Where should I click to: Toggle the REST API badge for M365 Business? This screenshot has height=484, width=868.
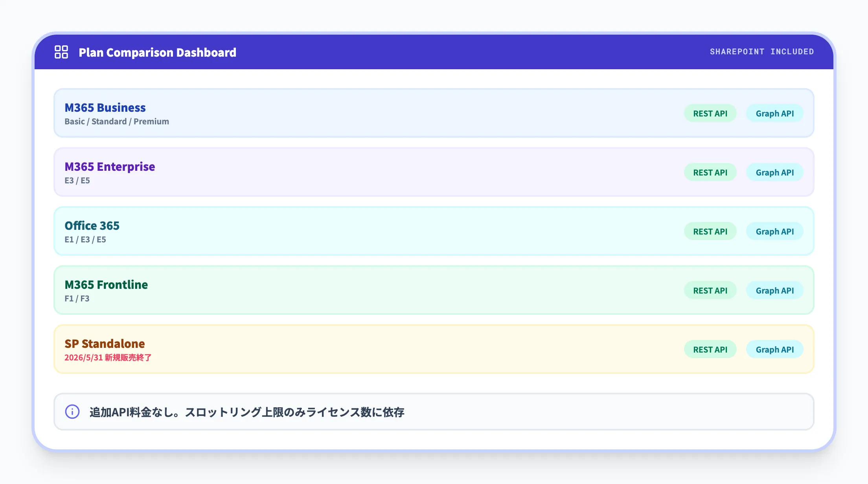[x=710, y=113]
